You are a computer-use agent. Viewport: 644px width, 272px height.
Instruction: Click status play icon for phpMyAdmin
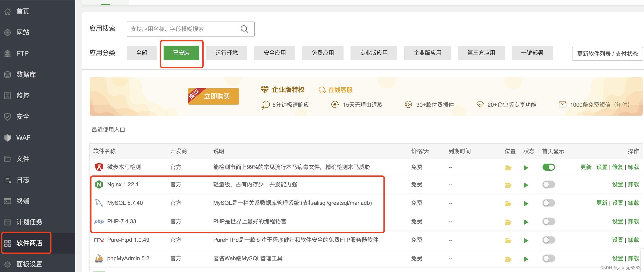[526, 259]
